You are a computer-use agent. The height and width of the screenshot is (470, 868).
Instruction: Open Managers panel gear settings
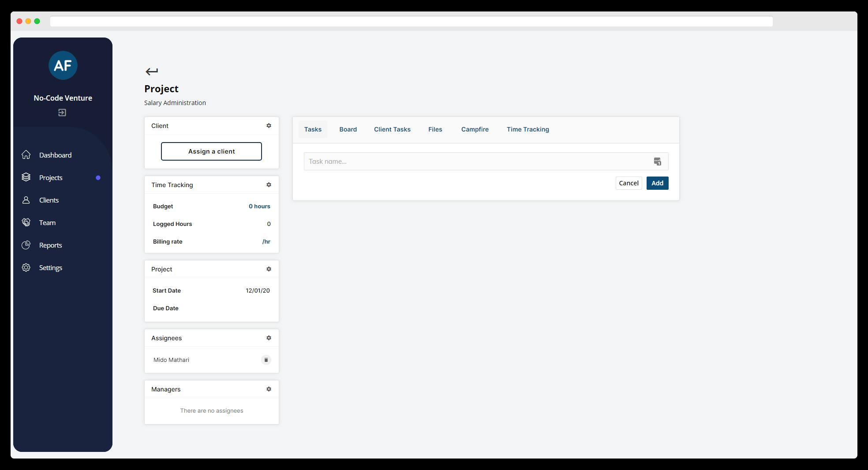click(x=269, y=389)
